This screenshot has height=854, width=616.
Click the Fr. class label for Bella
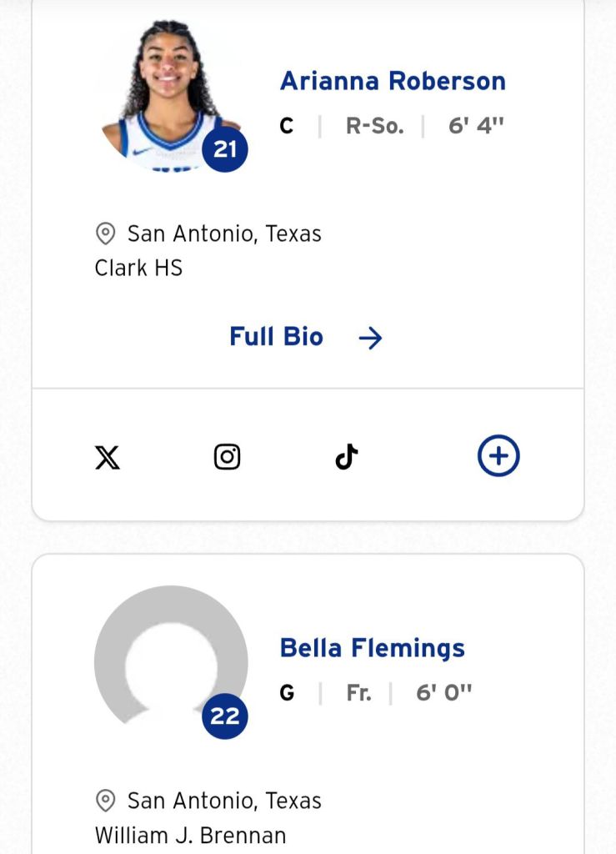tap(359, 693)
